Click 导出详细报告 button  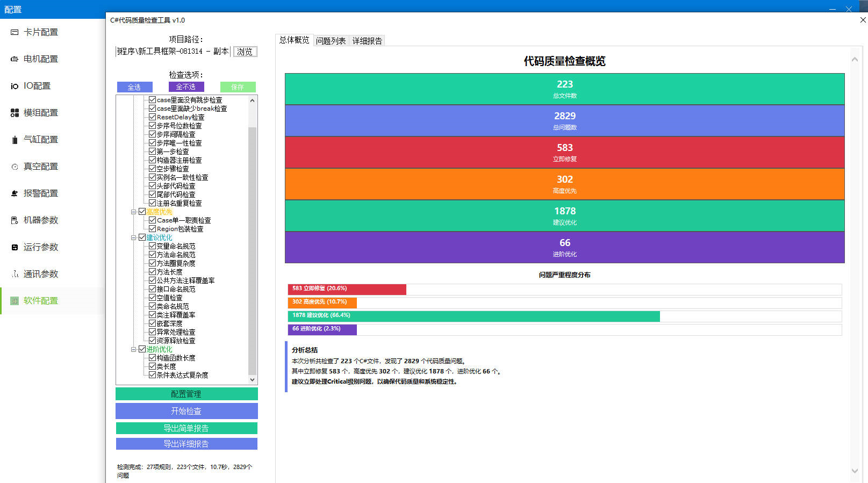tap(186, 444)
